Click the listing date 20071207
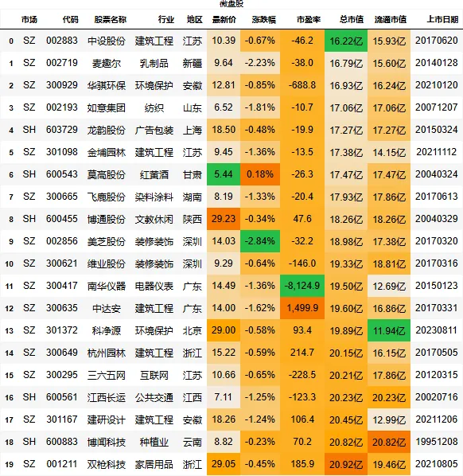This screenshot has height=476, width=463. coord(437,107)
